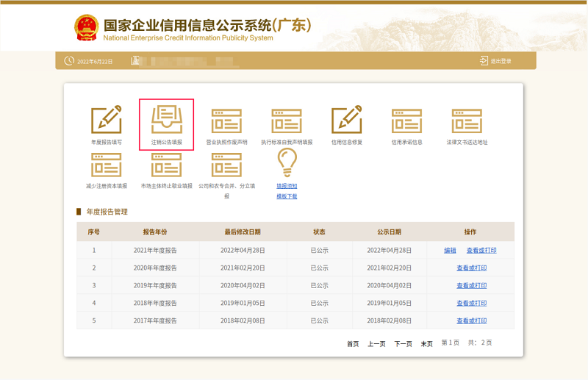Open 查看或打印 for 2020年度报告
The height and width of the screenshot is (380, 588).
pos(471,268)
